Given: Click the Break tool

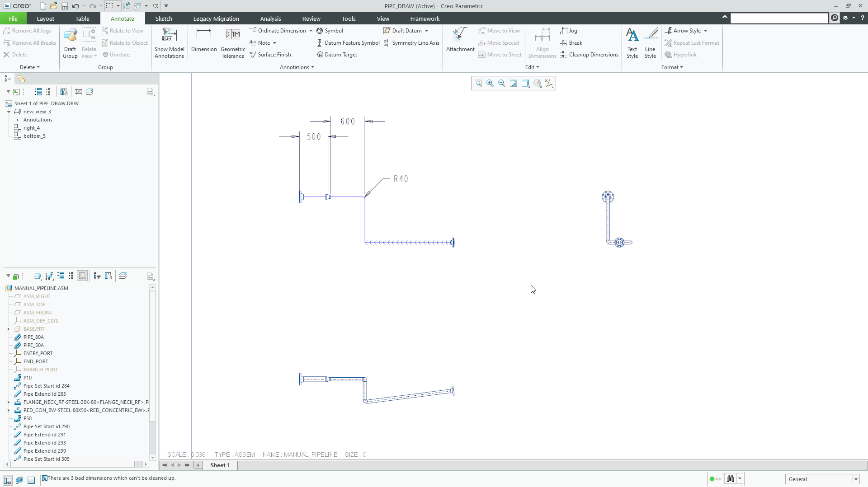Looking at the screenshot, I should [x=571, y=43].
